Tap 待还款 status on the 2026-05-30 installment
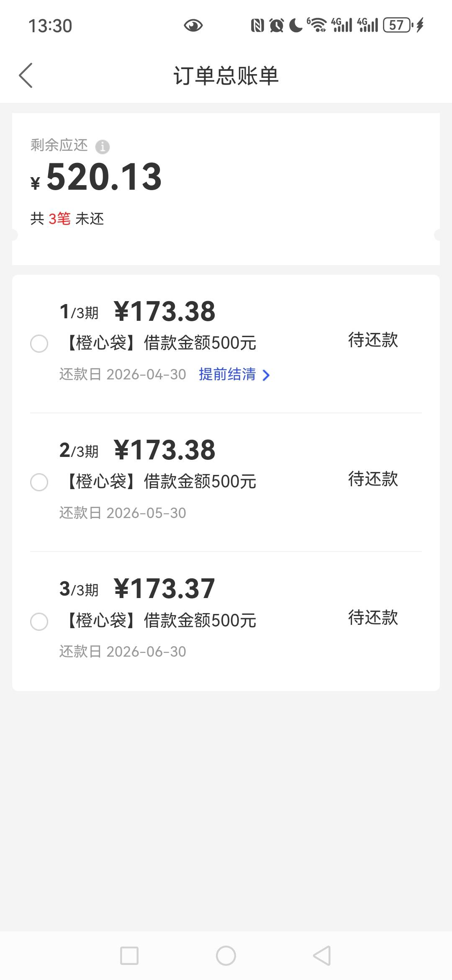The height and width of the screenshot is (980, 452). click(x=373, y=479)
